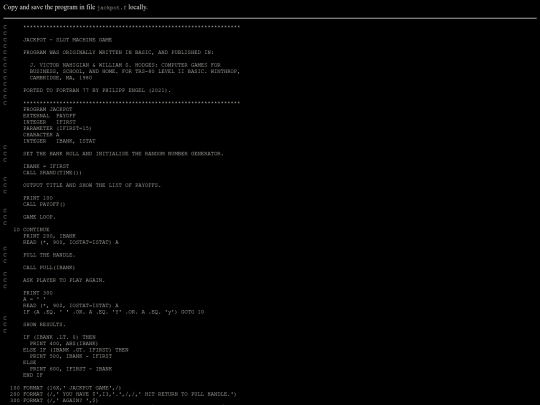Click the 'PRINT 300' statement
Image resolution: width=540 pixels, height=405 pixels.
click(38, 293)
